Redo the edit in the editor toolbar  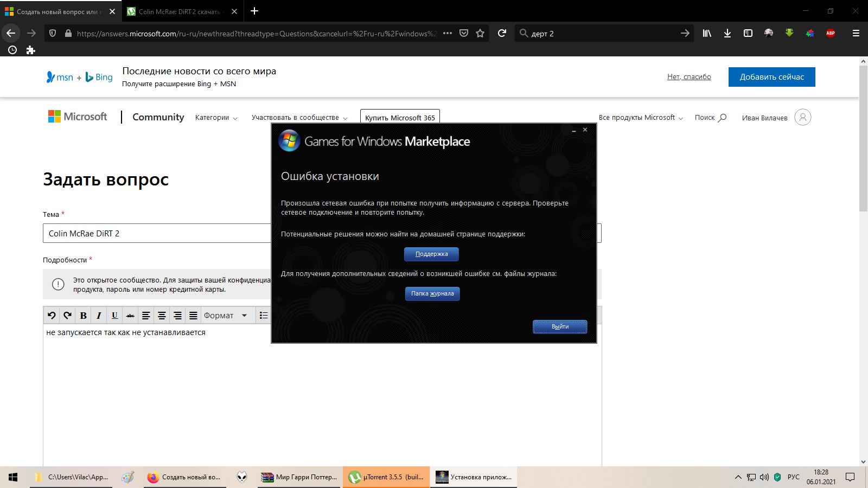(x=67, y=315)
